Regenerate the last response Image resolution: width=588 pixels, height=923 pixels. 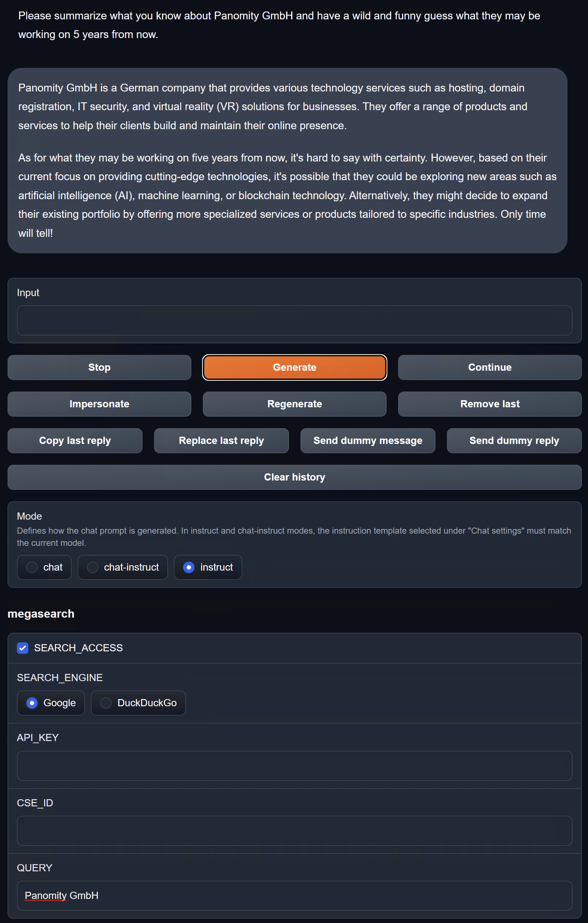294,404
